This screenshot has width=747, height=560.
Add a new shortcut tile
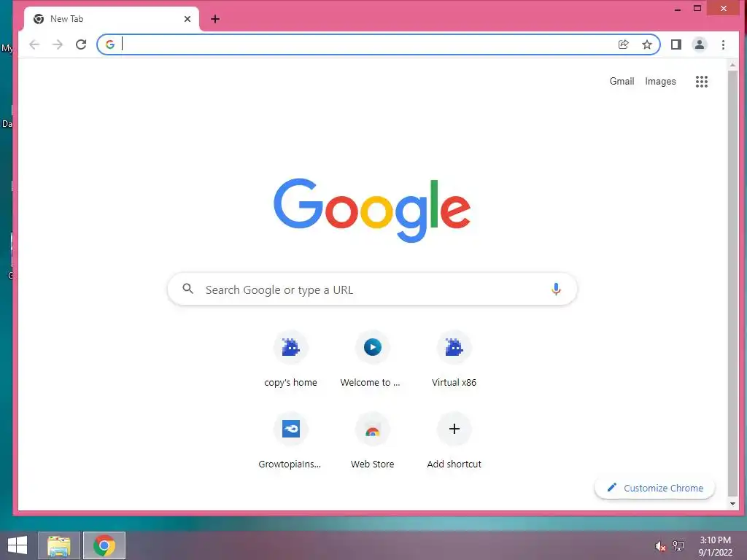click(x=454, y=441)
